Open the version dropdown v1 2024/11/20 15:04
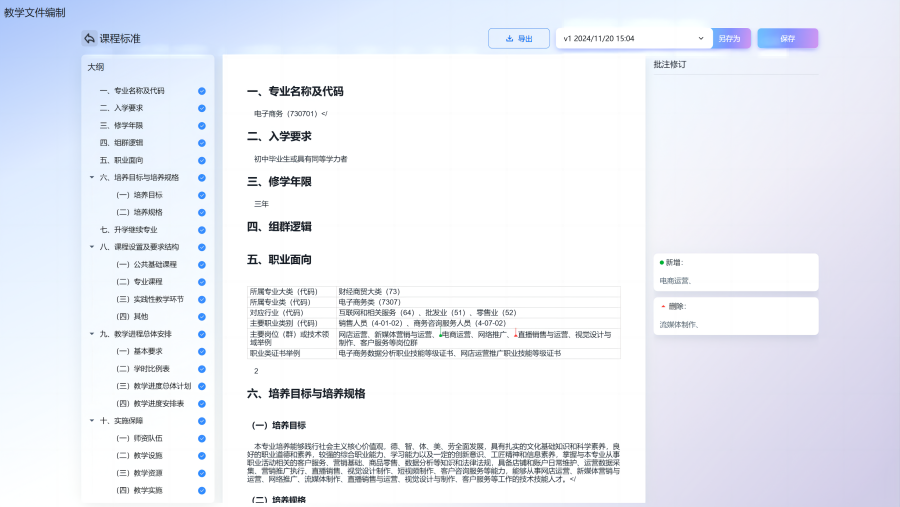 click(634, 38)
